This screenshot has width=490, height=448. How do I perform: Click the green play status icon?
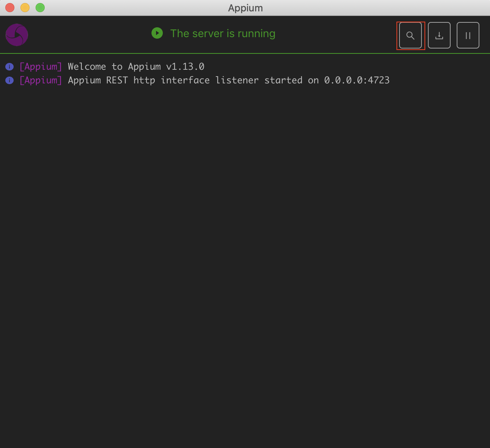[x=157, y=33]
